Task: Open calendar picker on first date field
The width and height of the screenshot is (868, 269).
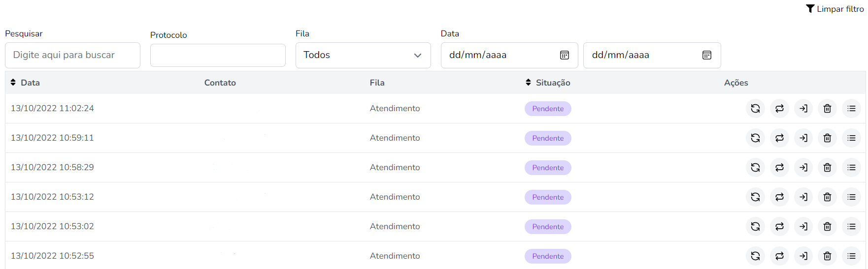Action: point(565,55)
